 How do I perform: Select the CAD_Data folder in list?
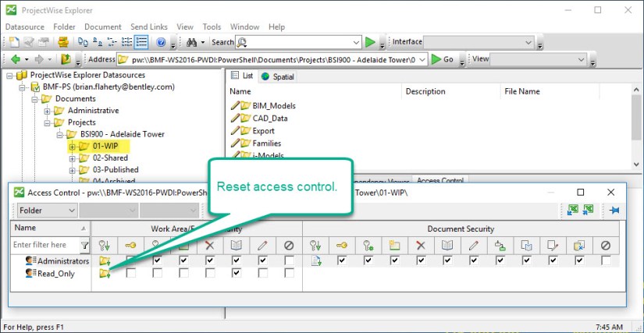pyautogui.click(x=270, y=119)
